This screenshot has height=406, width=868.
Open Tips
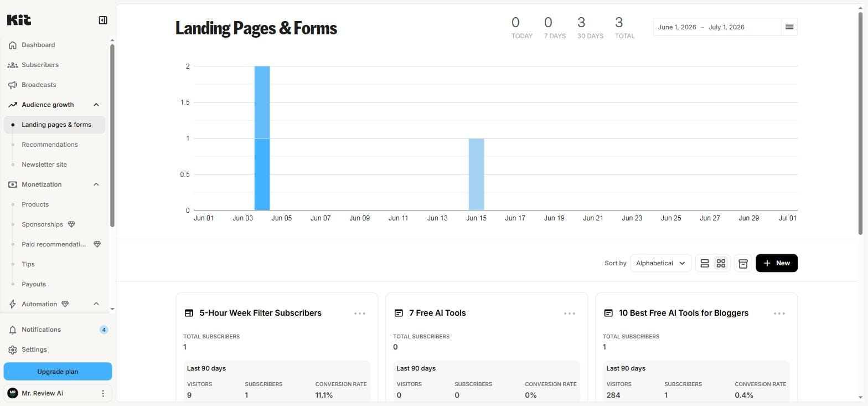tap(28, 264)
